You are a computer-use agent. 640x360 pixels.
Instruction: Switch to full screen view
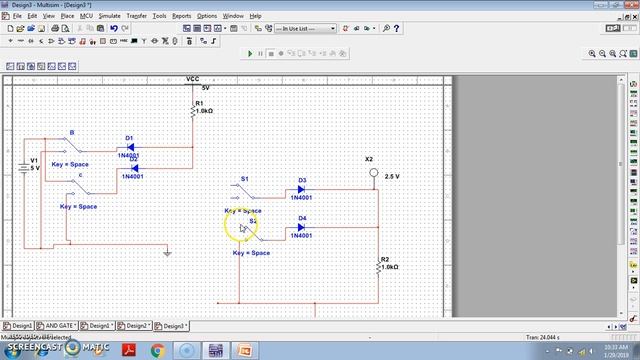[633, 53]
